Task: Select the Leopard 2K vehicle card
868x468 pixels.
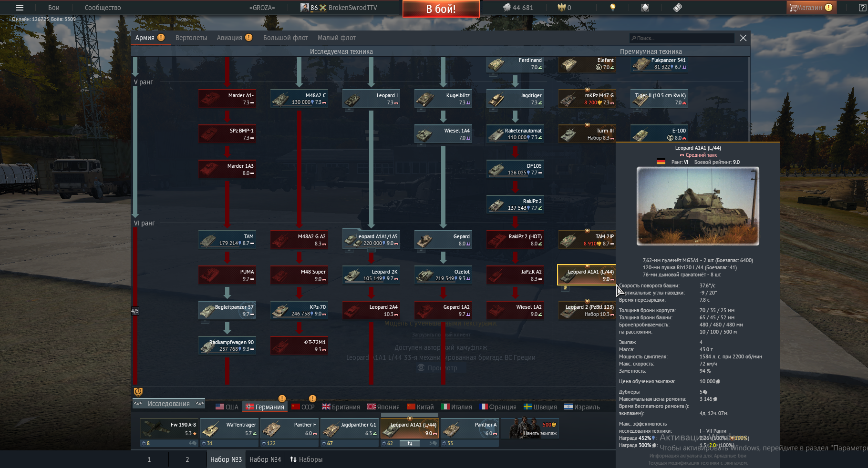Action: (x=371, y=275)
